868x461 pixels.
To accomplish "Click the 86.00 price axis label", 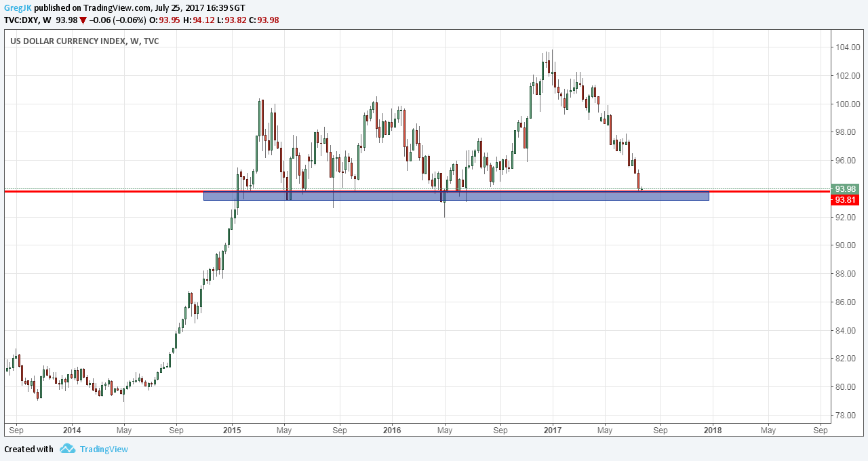I will [x=845, y=302].
